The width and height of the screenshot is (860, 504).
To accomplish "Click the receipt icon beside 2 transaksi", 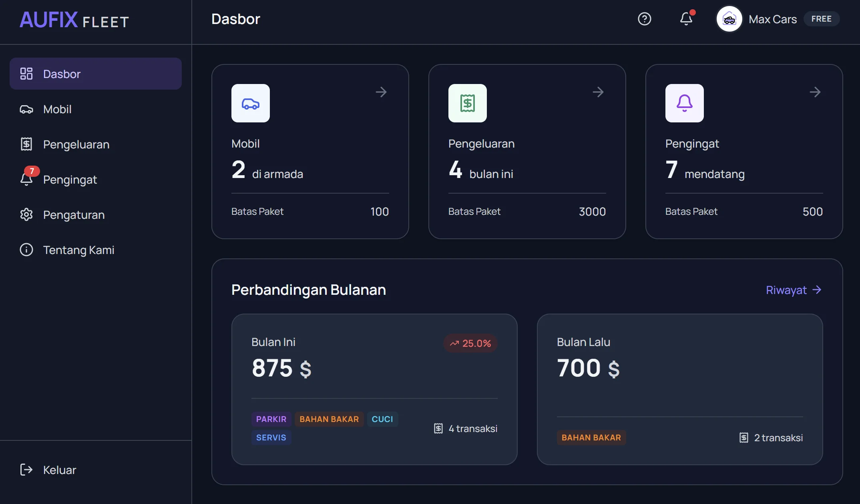I will coord(744,438).
